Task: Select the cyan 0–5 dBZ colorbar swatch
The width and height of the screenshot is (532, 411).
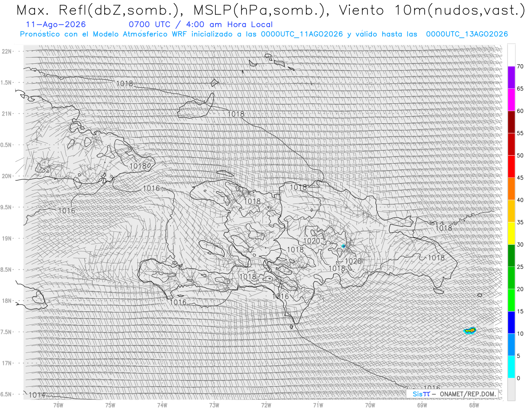Action: [511, 367]
